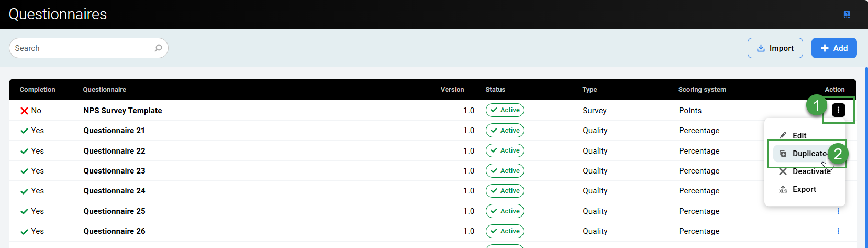Click the Add button

[x=833, y=48]
